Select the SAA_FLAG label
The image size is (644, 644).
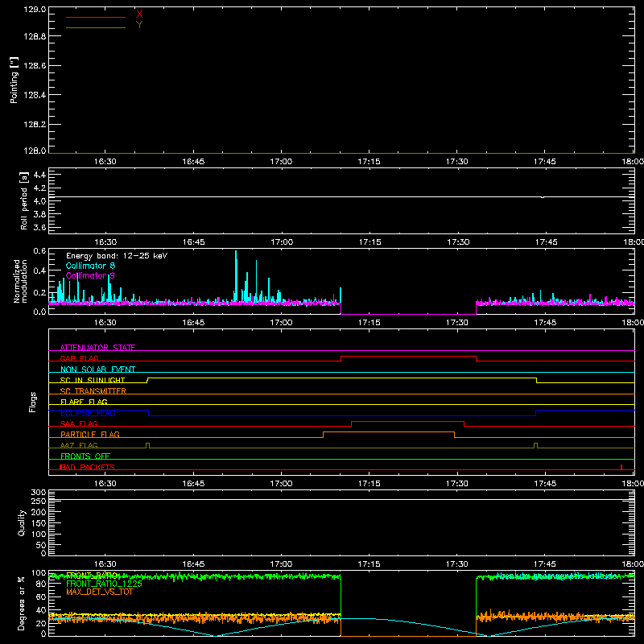(x=79, y=423)
